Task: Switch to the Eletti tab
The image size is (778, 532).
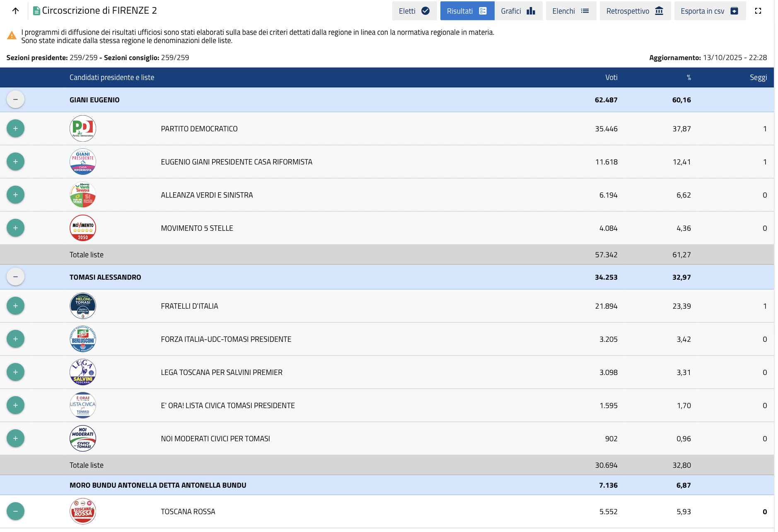Action: click(x=414, y=11)
